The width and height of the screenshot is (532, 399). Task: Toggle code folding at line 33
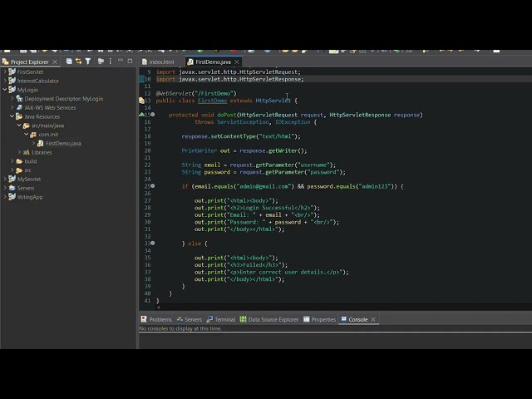153,243
